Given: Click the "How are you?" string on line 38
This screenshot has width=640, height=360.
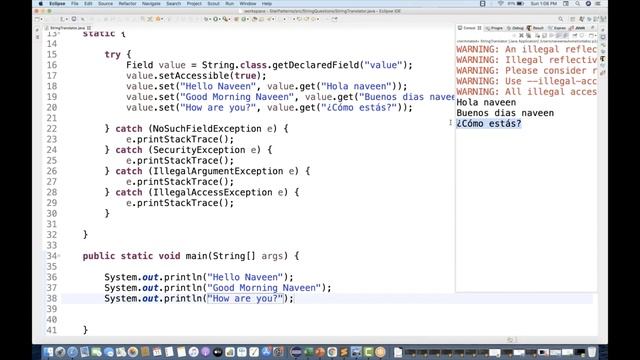Looking at the screenshot, I should [245, 298].
